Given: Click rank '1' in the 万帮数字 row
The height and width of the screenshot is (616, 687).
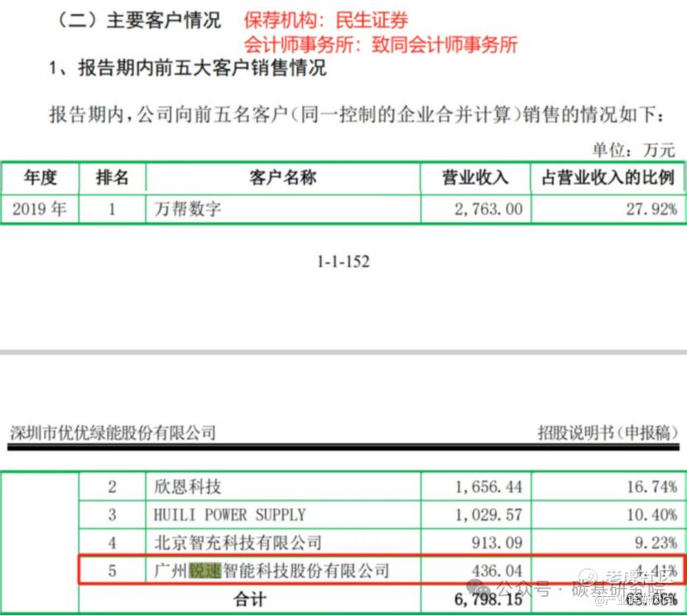Looking at the screenshot, I should click(113, 209).
